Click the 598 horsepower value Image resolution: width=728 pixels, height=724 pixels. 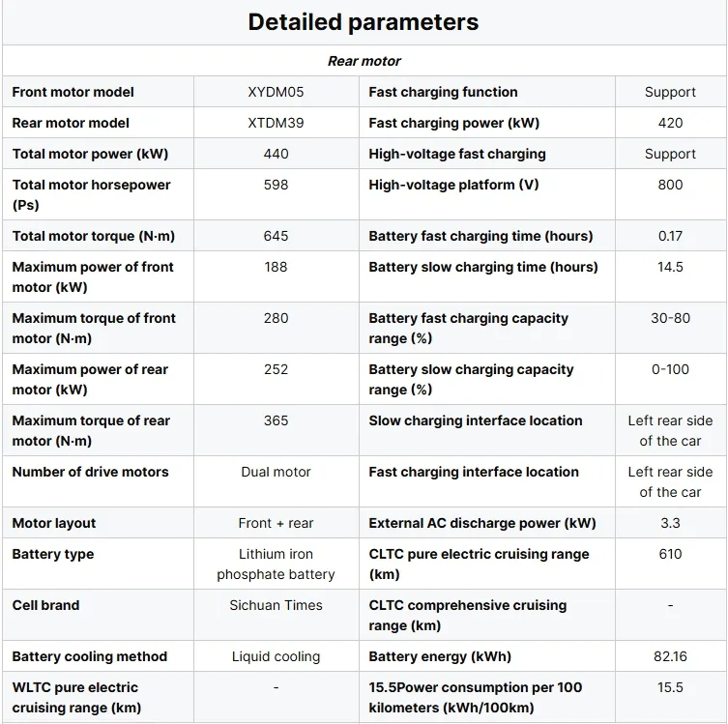tap(276, 185)
